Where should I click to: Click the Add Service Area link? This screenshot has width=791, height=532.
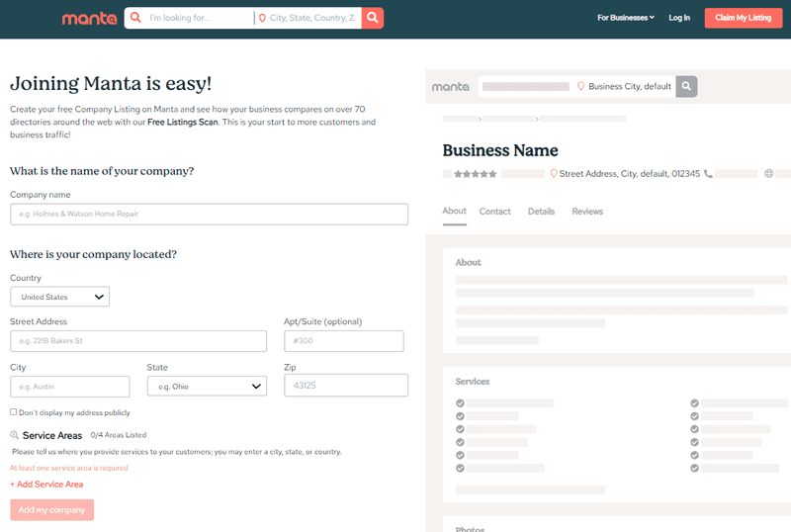click(46, 485)
